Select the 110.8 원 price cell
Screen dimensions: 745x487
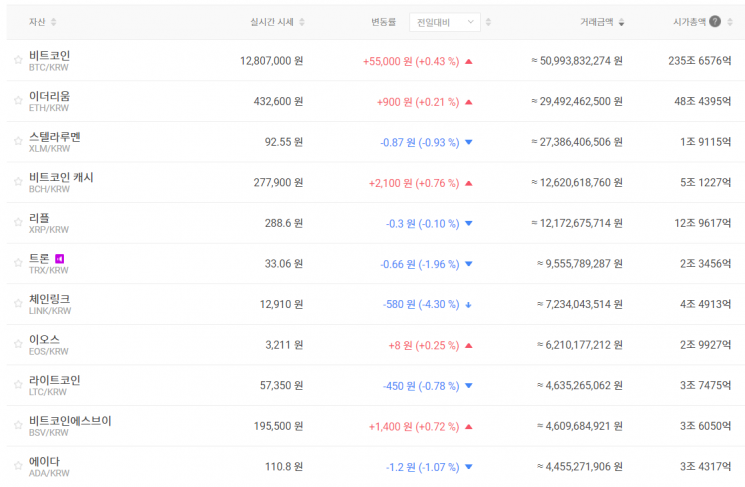284,467
